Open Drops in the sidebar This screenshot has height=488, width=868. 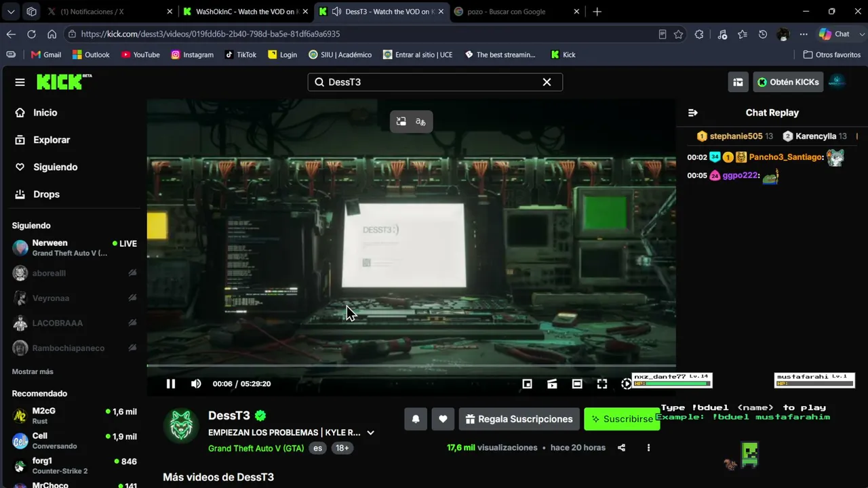pyautogui.click(x=46, y=194)
